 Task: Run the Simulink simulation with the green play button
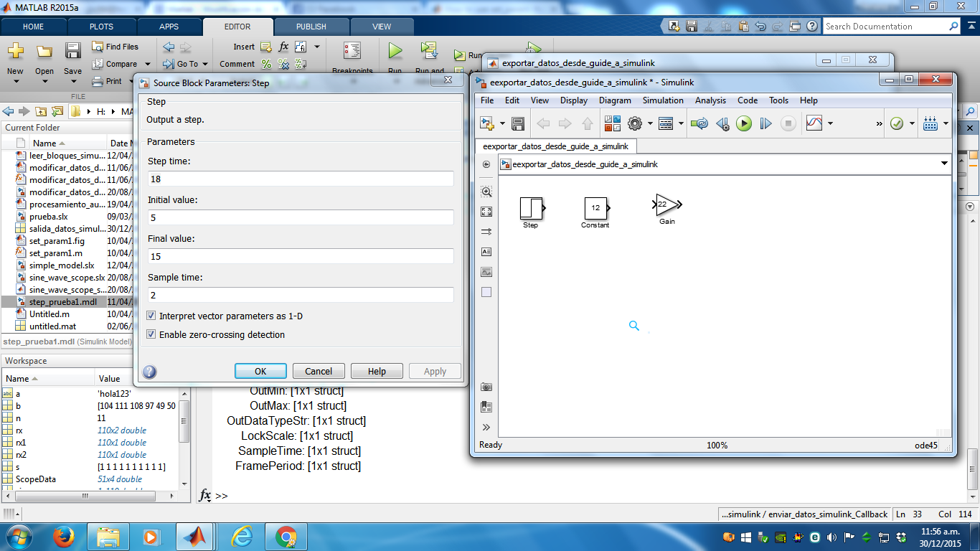(x=744, y=123)
